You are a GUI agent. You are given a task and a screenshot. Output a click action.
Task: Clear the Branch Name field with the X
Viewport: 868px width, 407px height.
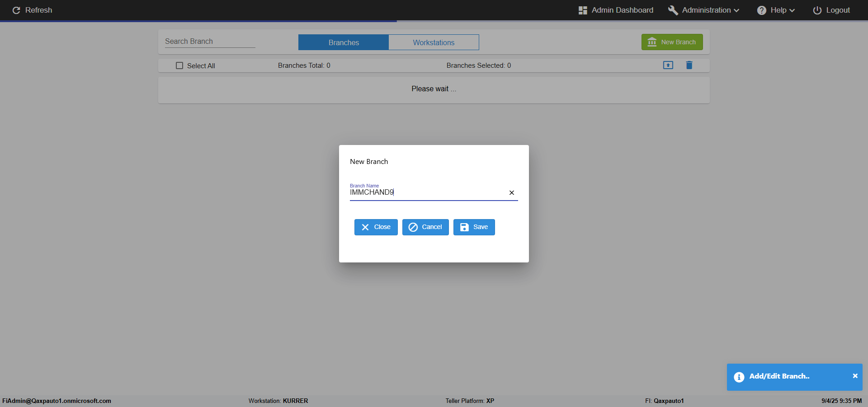click(x=512, y=193)
